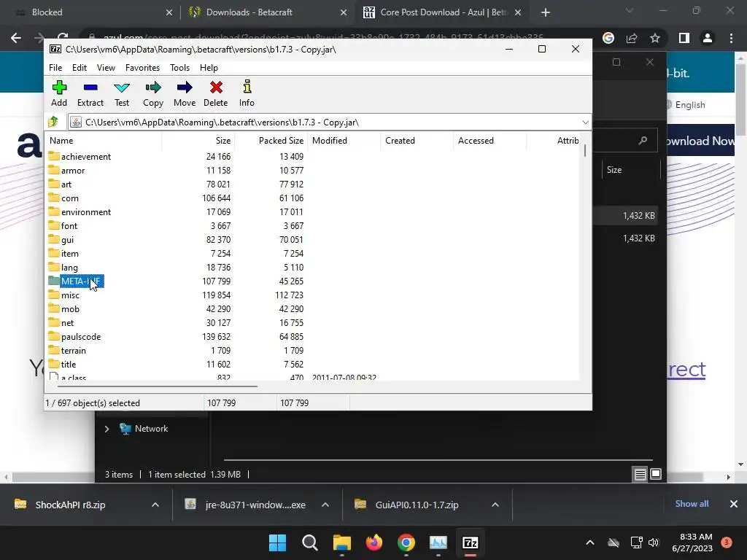Open Windows Start menu

277,542
